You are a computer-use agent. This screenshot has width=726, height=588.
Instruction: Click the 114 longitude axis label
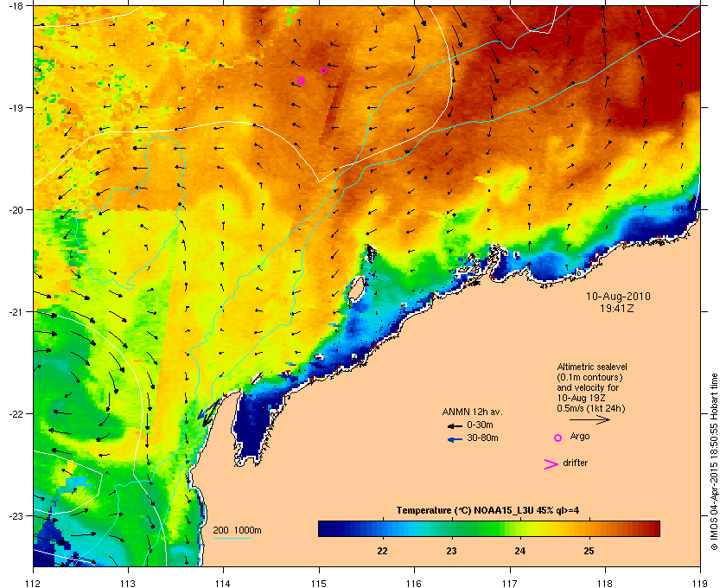223,583
